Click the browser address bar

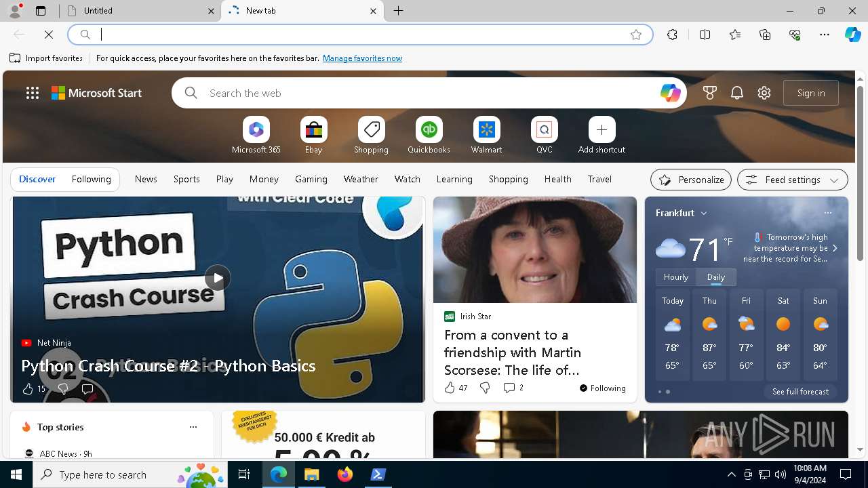point(359,35)
